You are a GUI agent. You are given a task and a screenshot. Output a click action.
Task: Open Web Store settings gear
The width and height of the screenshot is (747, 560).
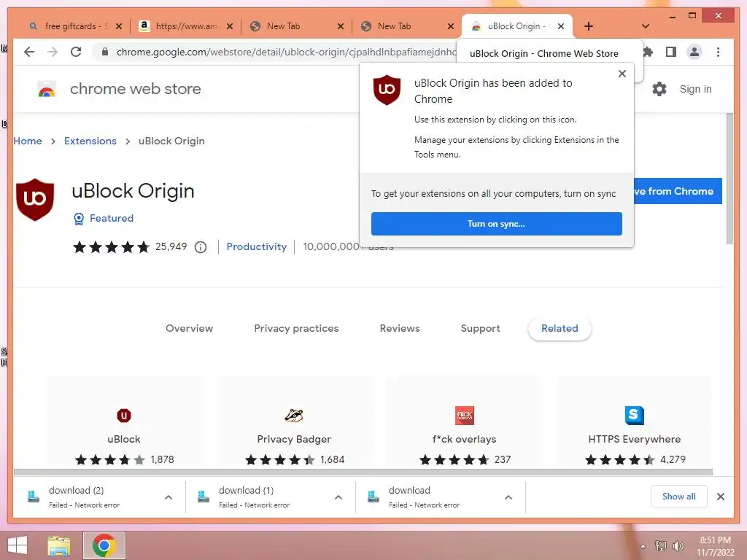pyautogui.click(x=659, y=89)
